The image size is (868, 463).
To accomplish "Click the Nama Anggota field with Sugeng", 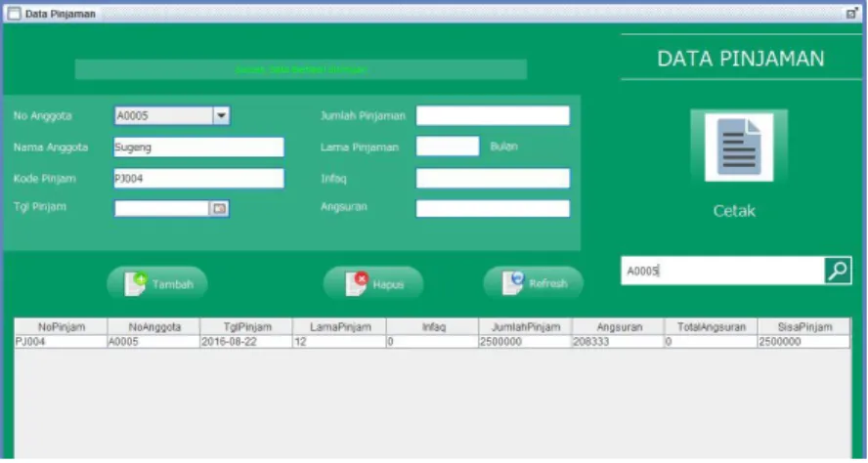I will (198, 147).
